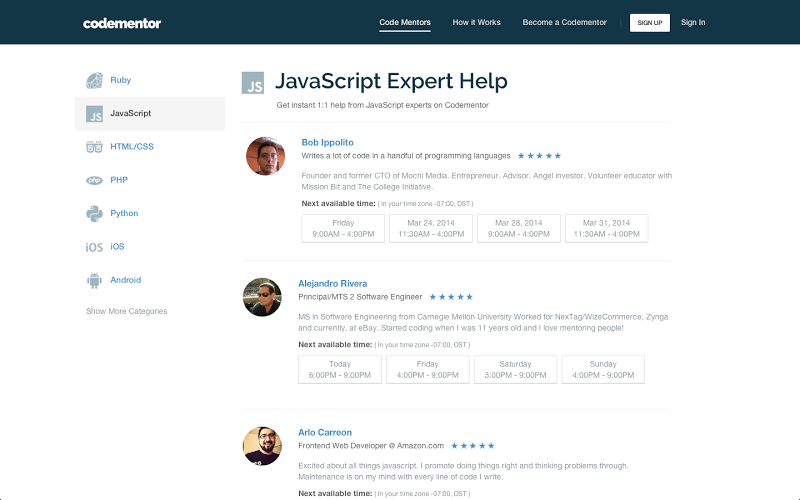Click Alejandro's 'Next available time' label
This screenshot has width=800, height=500.
click(335, 344)
